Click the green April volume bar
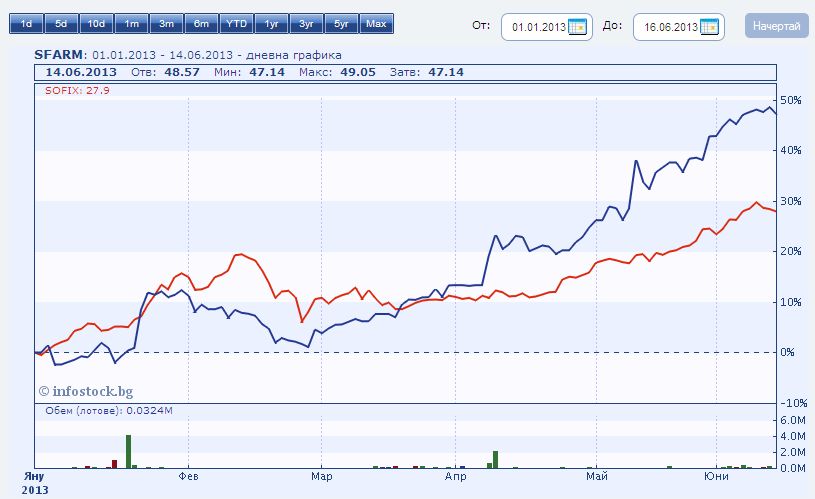 click(x=495, y=459)
